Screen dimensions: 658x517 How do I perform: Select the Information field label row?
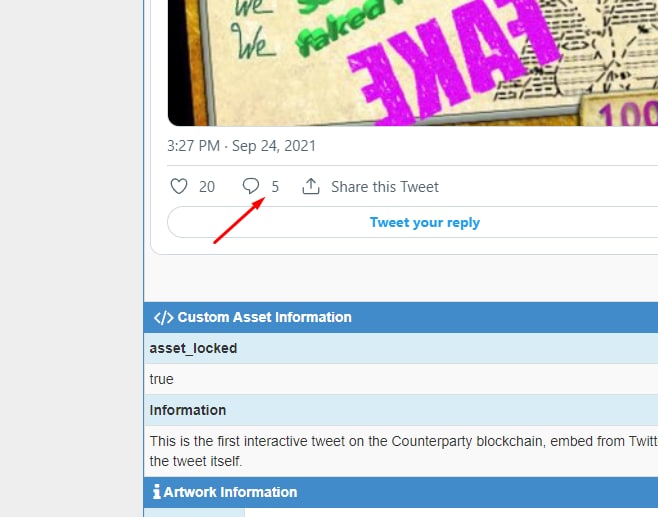(x=401, y=410)
